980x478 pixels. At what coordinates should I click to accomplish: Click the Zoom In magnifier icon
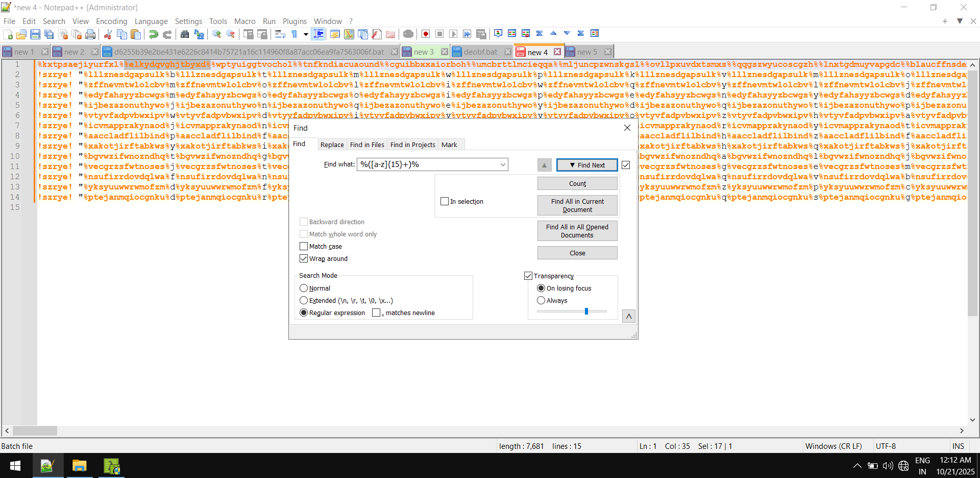(216, 34)
